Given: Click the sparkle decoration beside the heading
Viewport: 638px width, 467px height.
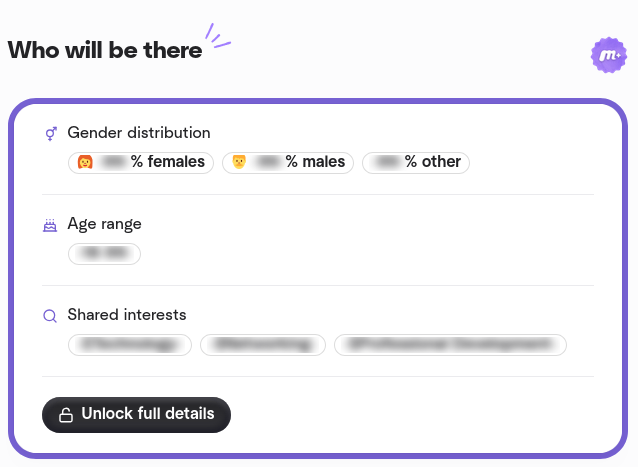Looking at the screenshot, I should pyautogui.click(x=217, y=35).
